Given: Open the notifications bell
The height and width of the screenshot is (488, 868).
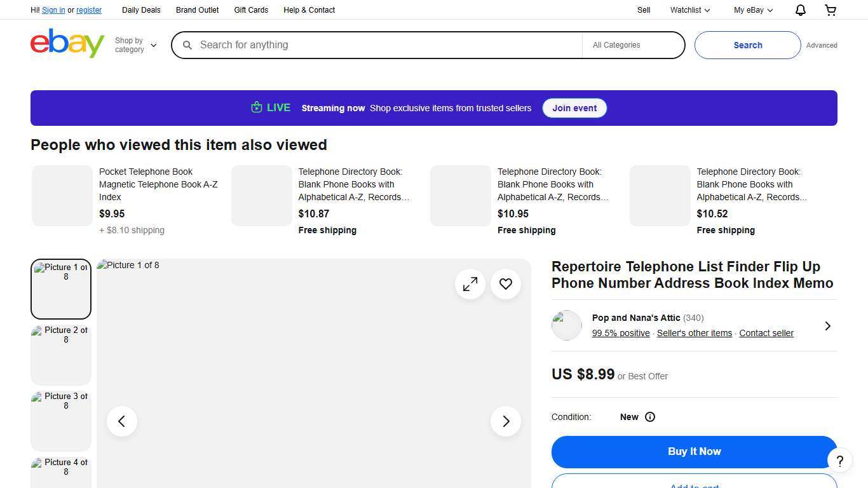Looking at the screenshot, I should pyautogui.click(x=800, y=10).
